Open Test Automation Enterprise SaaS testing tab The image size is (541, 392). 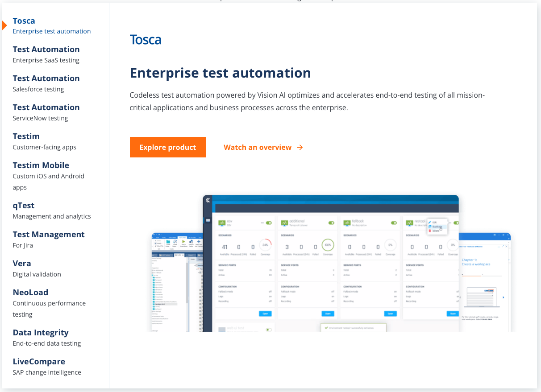point(46,54)
